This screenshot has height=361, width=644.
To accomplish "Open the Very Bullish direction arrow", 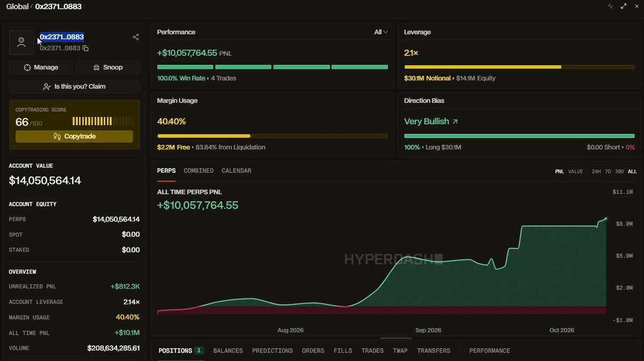I will [455, 121].
